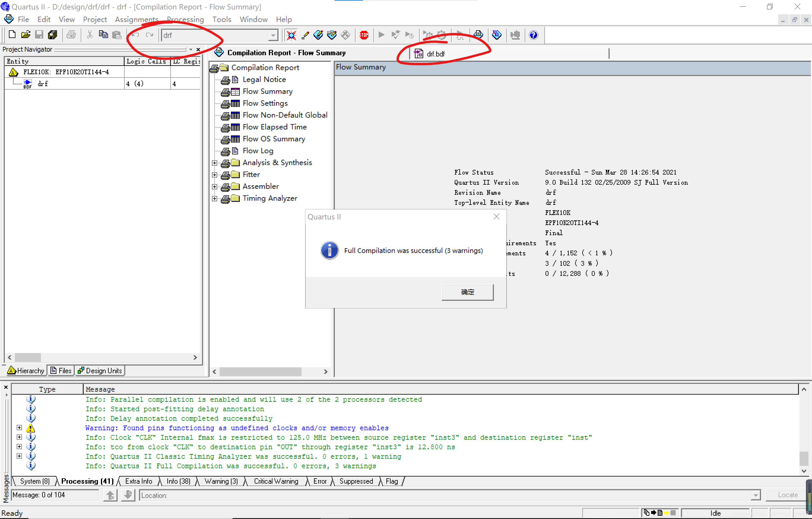The width and height of the screenshot is (812, 519).
Task: Switch to the Warning (3) messages tab
Action: tap(221, 481)
